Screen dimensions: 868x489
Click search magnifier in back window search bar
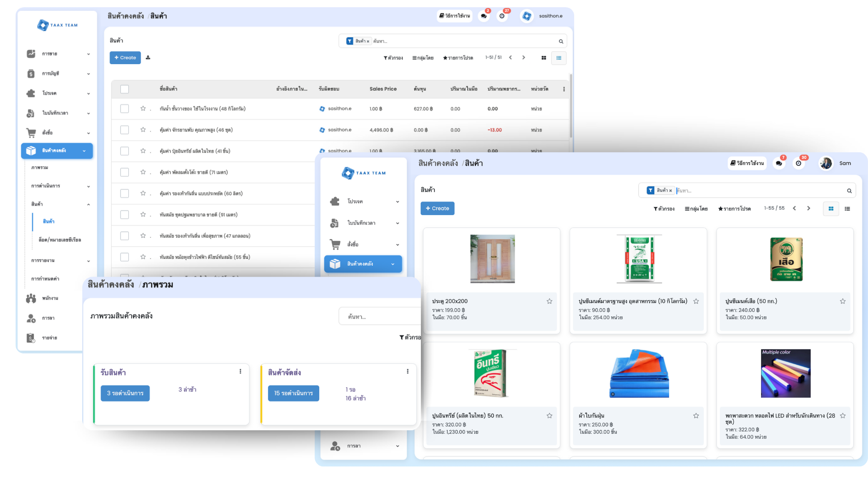(x=561, y=41)
